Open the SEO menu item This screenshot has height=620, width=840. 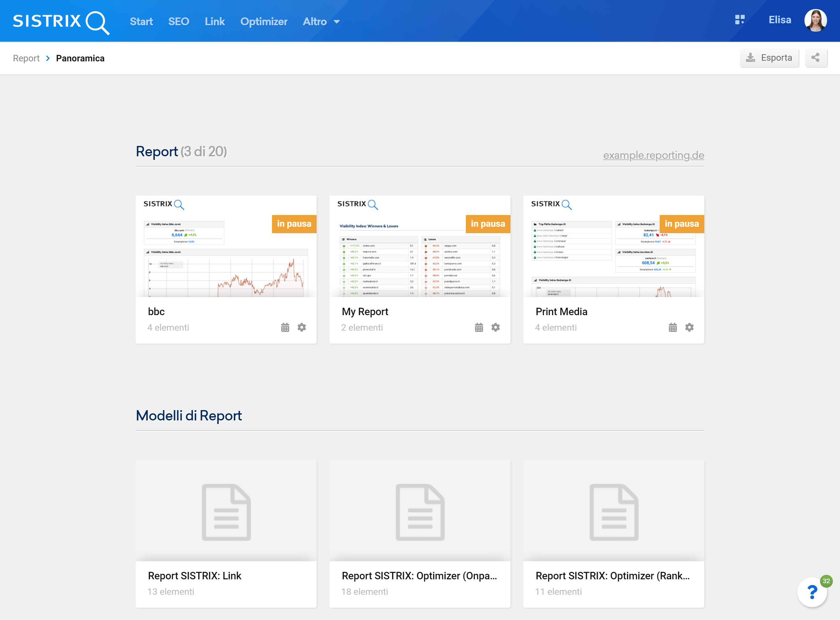pyautogui.click(x=179, y=22)
